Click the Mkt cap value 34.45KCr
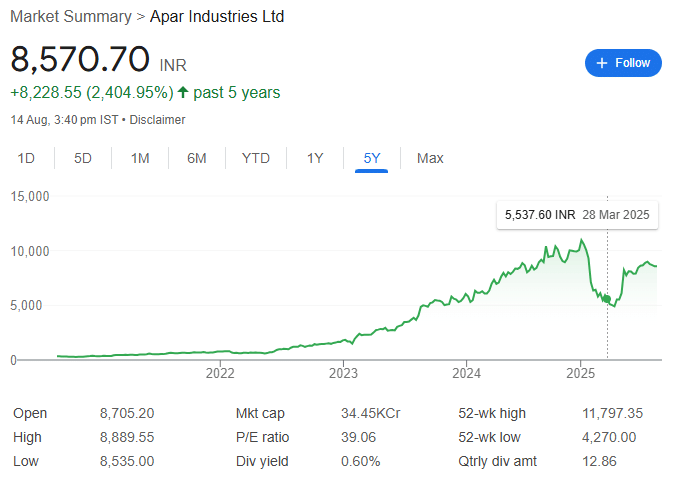This screenshot has height=490, width=678. click(x=371, y=413)
